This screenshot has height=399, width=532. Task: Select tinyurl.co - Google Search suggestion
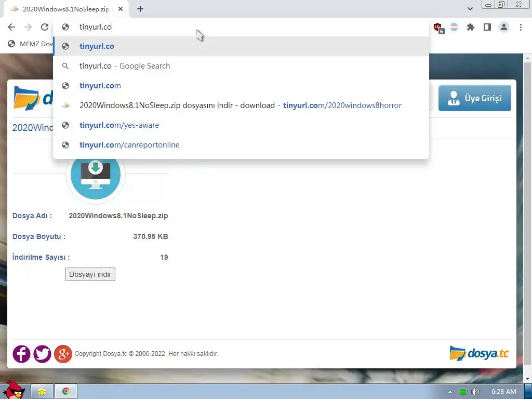coord(241,66)
